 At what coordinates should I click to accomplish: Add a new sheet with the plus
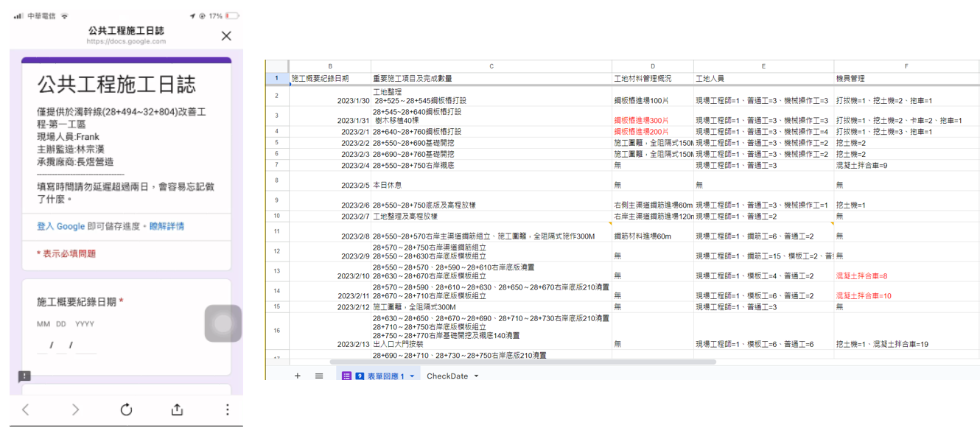298,376
